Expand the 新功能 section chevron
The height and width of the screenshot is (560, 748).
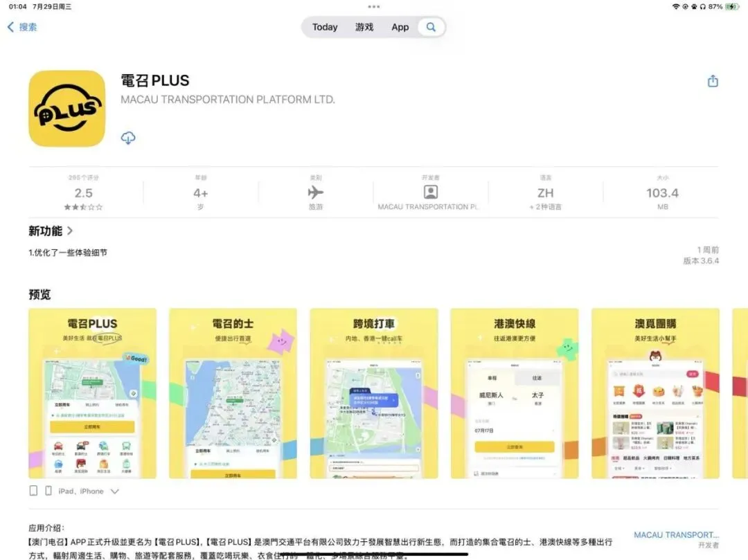70,231
